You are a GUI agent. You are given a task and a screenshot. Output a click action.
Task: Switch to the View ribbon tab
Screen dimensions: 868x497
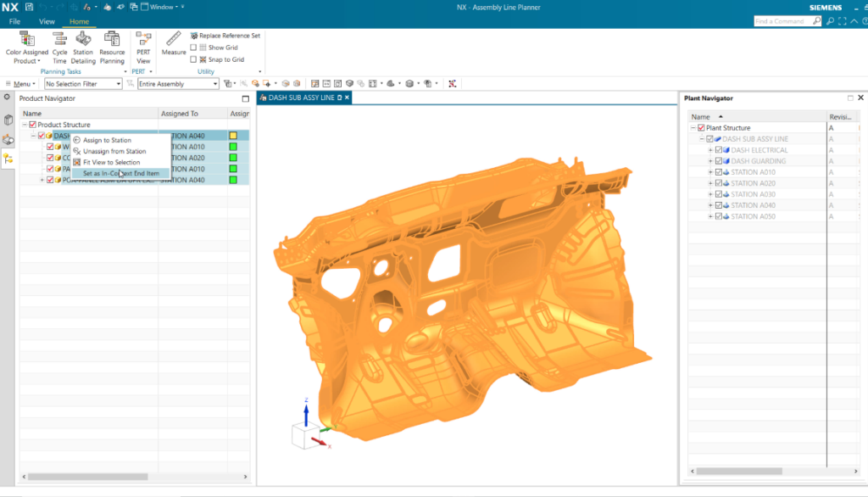point(47,21)
